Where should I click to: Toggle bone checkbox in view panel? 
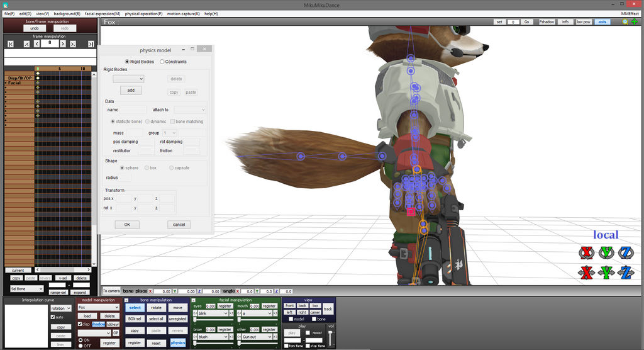[x=314, y=319]
